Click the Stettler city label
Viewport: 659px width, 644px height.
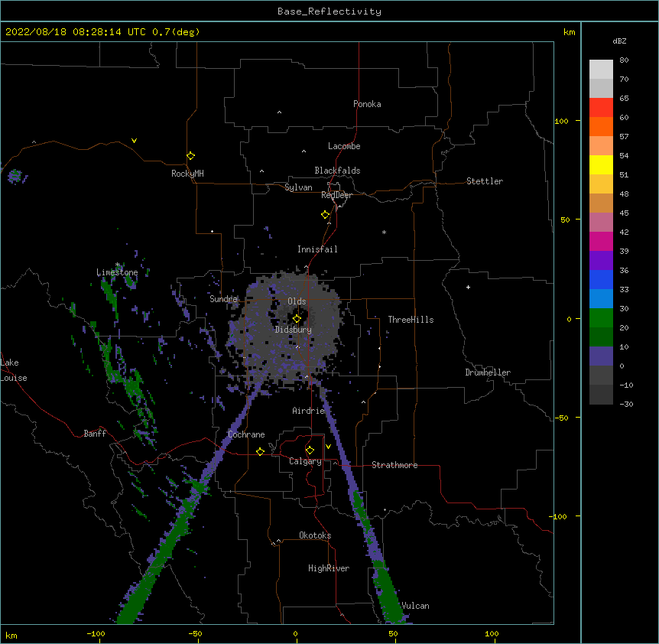pyautogui.click(x=485, y=181)
